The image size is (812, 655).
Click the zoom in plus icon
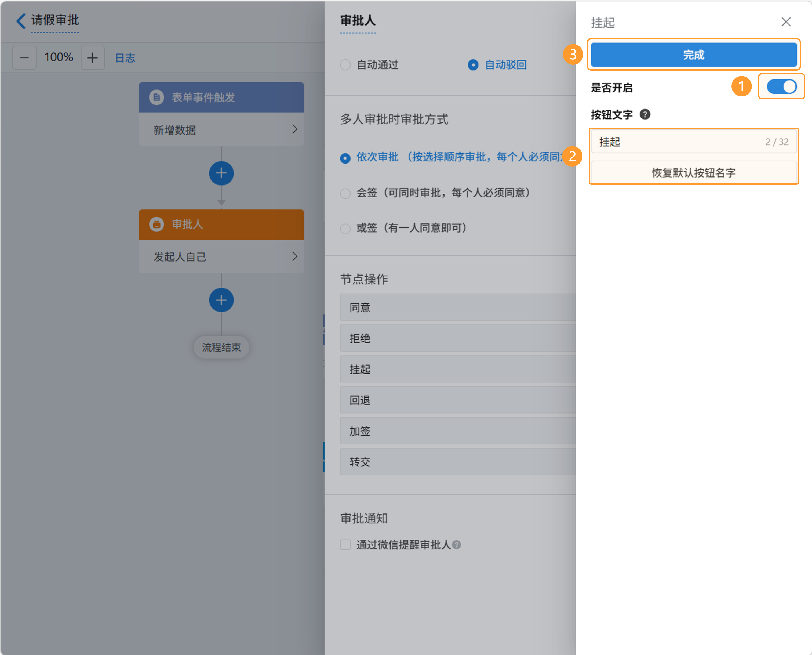point(92,58)
